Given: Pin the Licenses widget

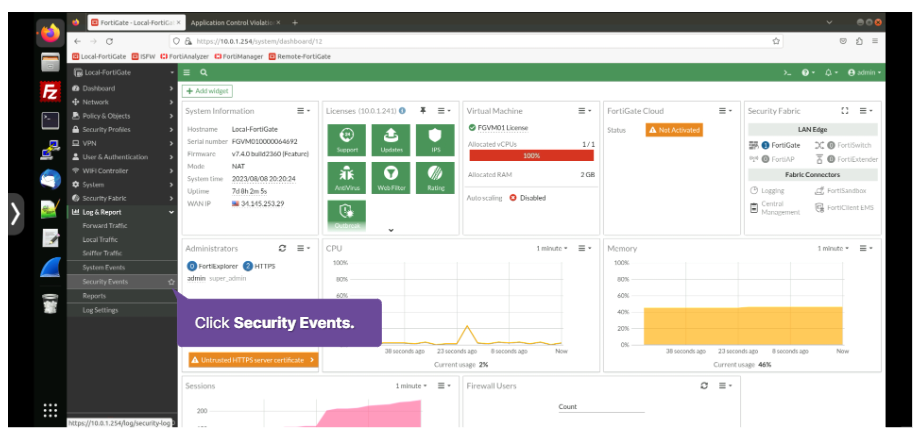Looking at the screenshot, I should point(422,110).
